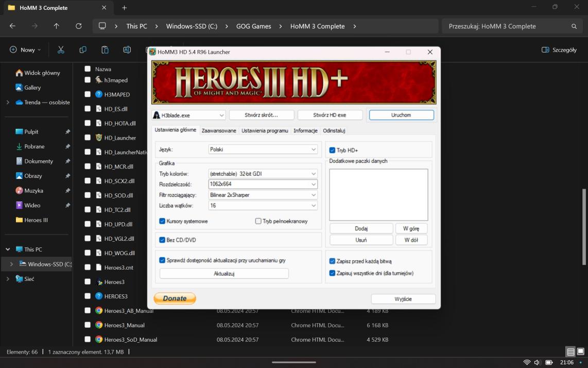Switch to the Zaawansowane tab

[219, 131]
